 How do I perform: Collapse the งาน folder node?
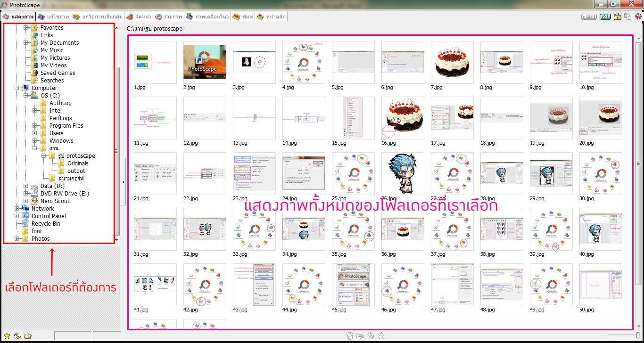(x=35, y=148)
